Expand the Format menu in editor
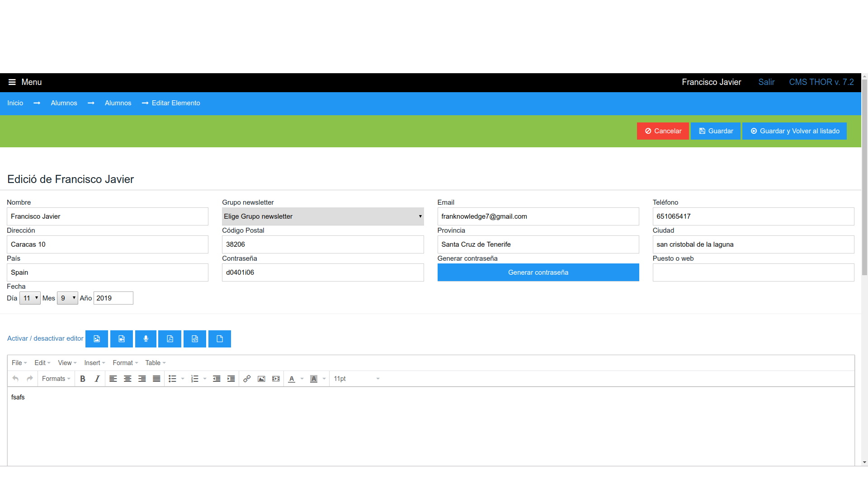This screenshot has width=868, height=488. pyautogui.click(x=123, y=363)
